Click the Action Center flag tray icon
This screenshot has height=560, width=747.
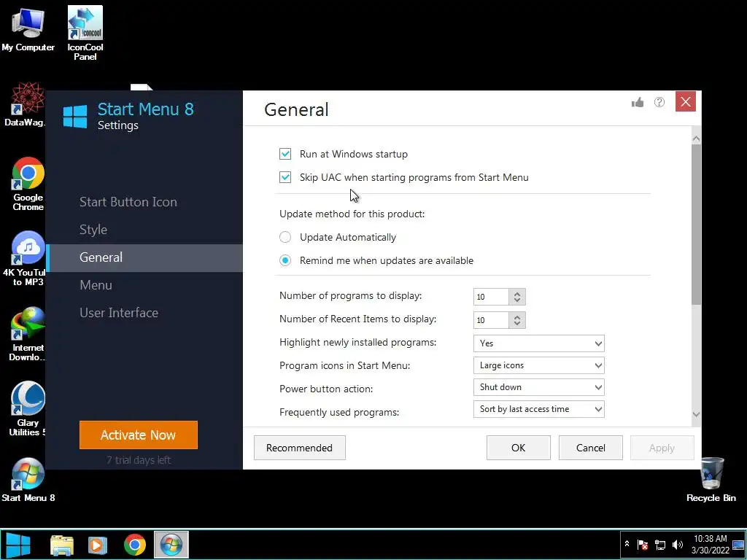click(643, 544)
